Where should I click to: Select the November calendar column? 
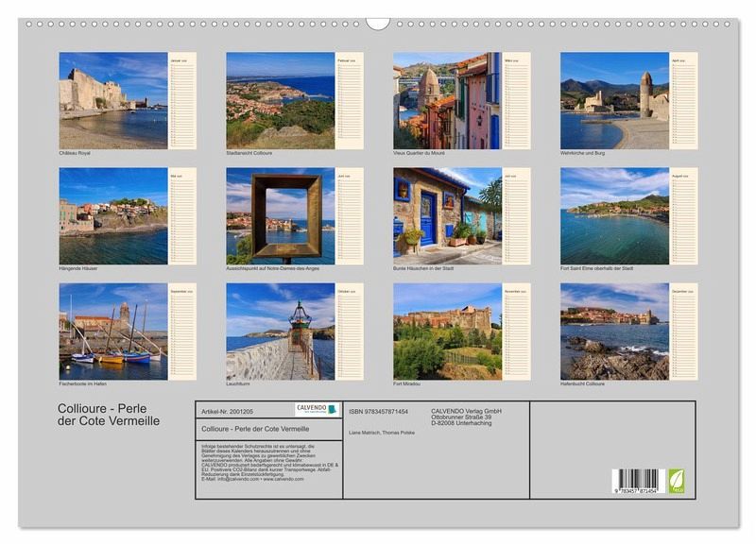[516, 331]
